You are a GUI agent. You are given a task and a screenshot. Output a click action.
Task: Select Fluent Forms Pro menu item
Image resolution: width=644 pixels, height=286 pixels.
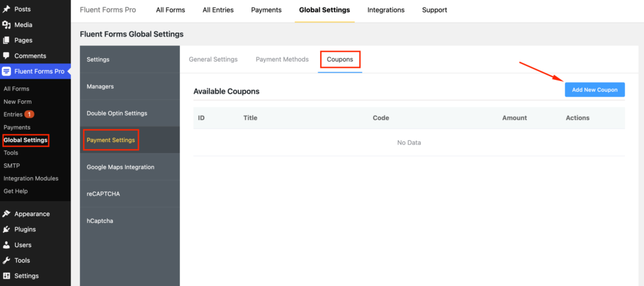[35, 72]
